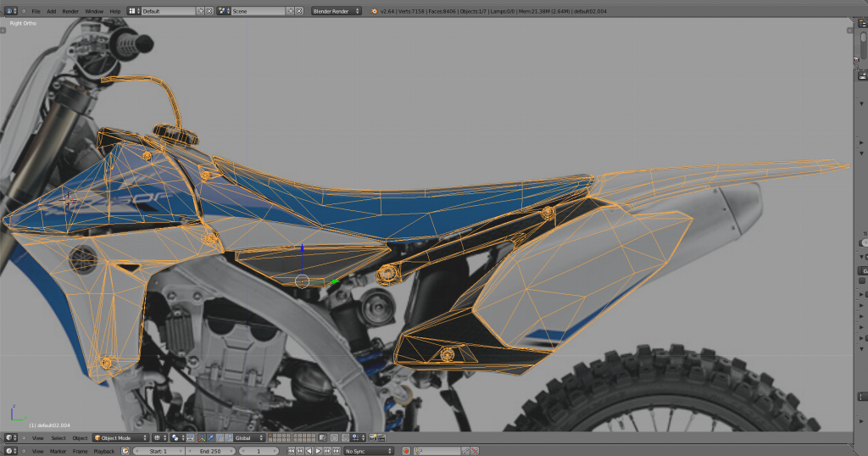Screen dimensions: 868x456
Task: Click the active keying set key icon
Action: pyautogui.click(x=418, y=451)
